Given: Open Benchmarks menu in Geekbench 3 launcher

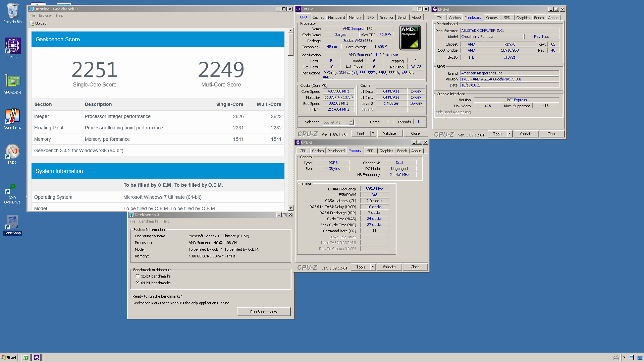Looking at the screenshot, I should (149, 221).
